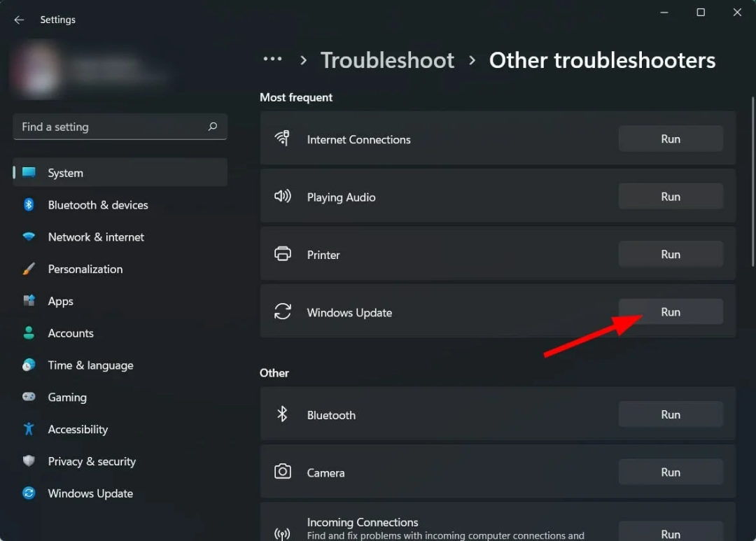756x541 pixels.
Task: Click the Personalization paintbrush icon
Action: [29, 269]
